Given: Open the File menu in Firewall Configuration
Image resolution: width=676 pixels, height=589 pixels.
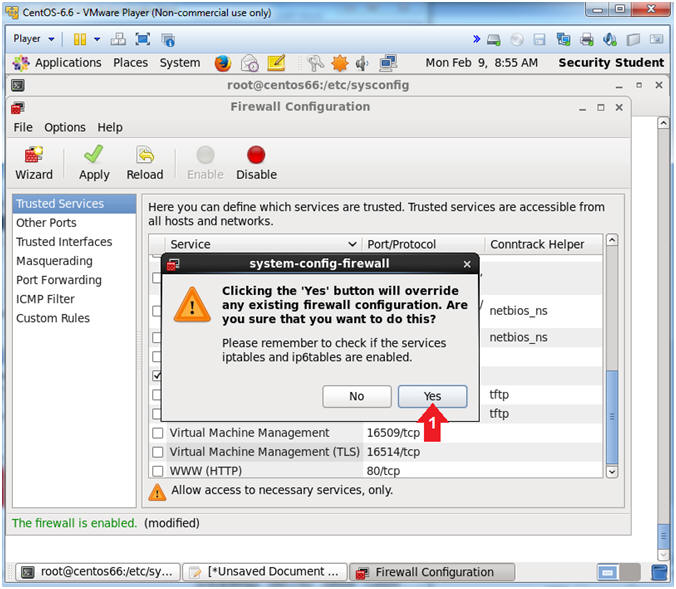Looking at the screenshot, I should tap(23, 128).
